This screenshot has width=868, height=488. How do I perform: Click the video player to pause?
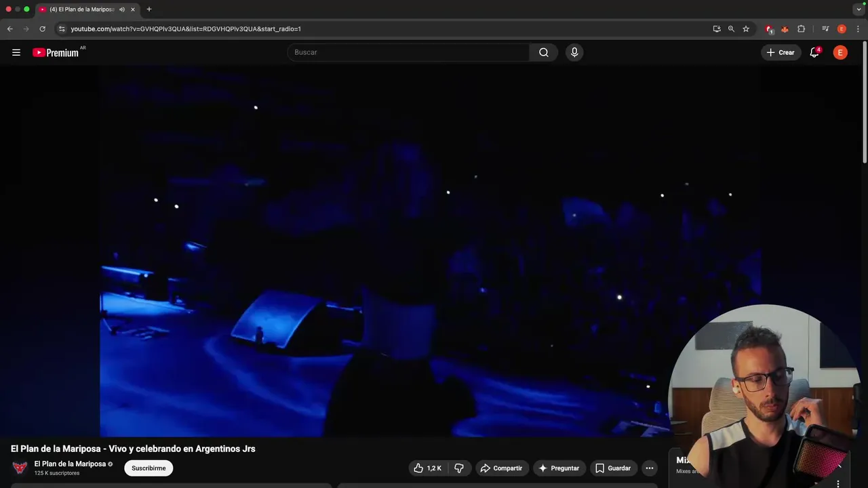click(x=431, y=251)
